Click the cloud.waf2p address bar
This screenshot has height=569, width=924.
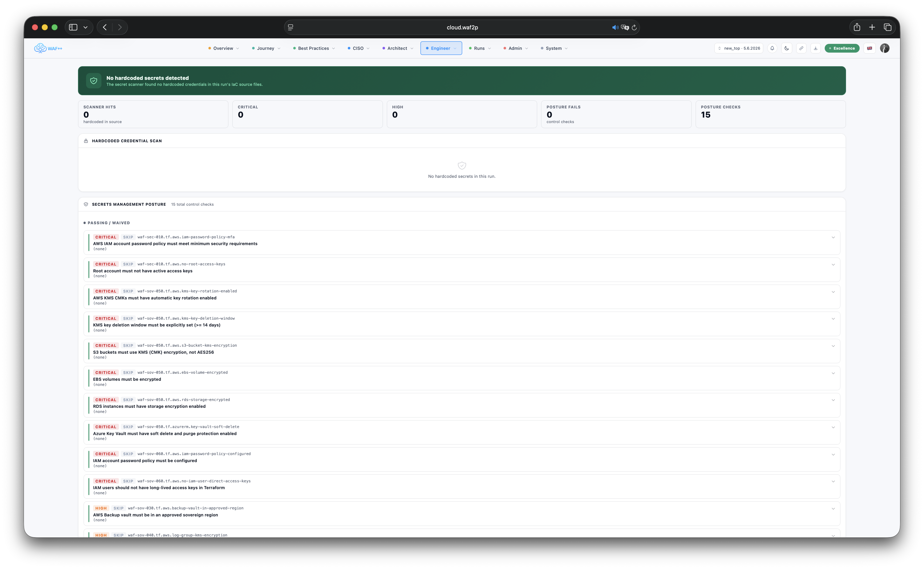pyautogui.click(x=462, y=27)
